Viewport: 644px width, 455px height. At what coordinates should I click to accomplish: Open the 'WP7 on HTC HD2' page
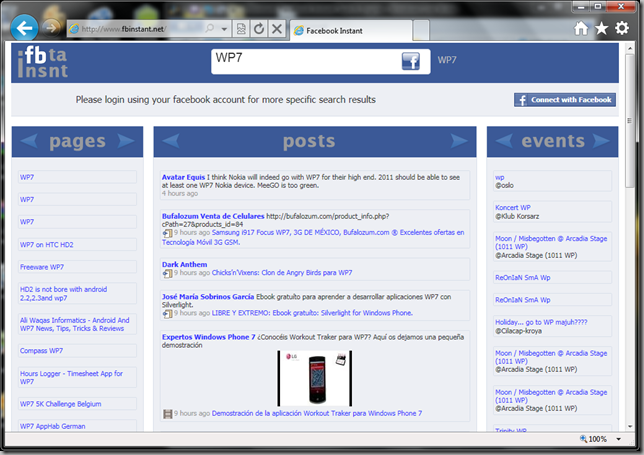pyautogui.click(x=46, y=245)
